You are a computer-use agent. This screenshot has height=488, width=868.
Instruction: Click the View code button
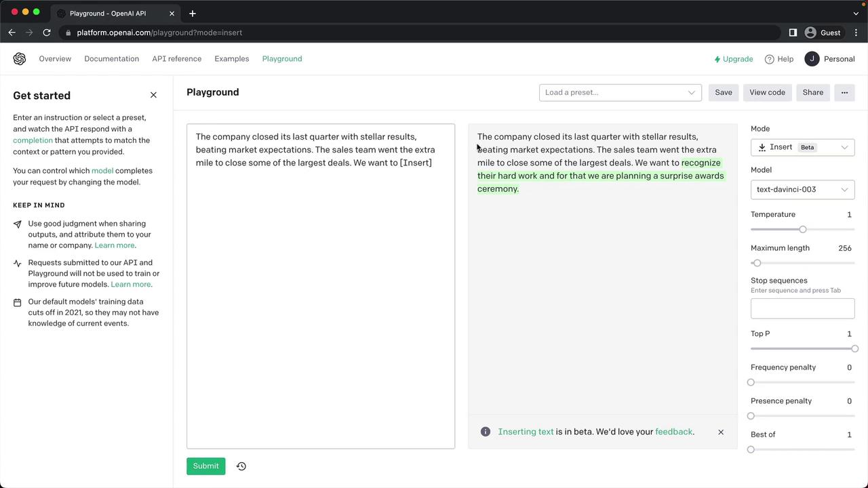[x=767, y=92]
